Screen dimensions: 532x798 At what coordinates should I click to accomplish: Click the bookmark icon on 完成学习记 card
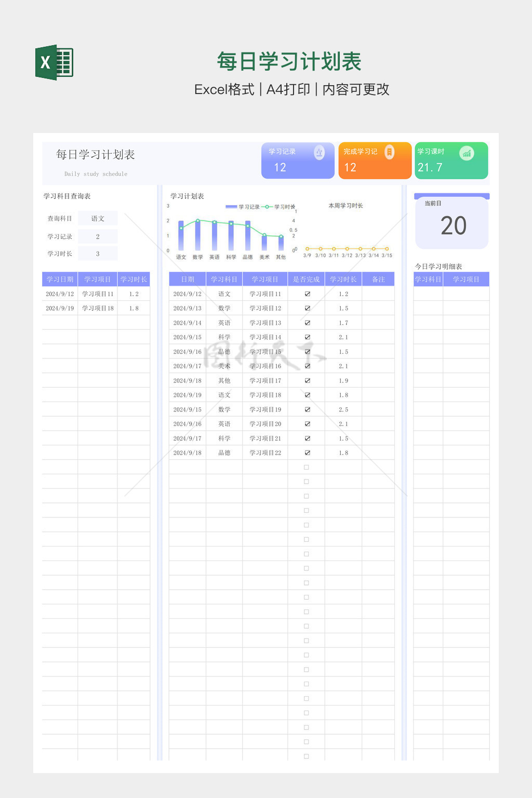point(389,152)
